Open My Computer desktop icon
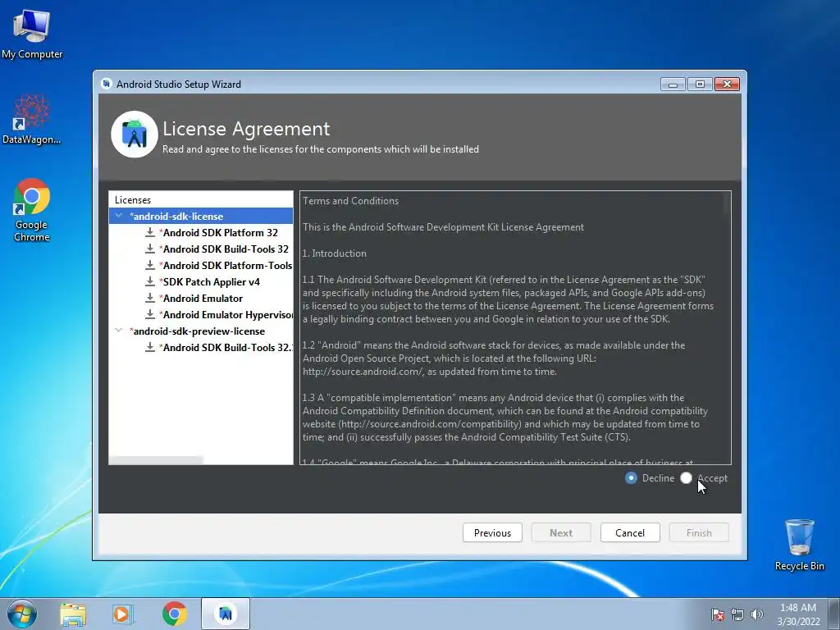Viewport: 840px width, 630px height. click(32, 33)
